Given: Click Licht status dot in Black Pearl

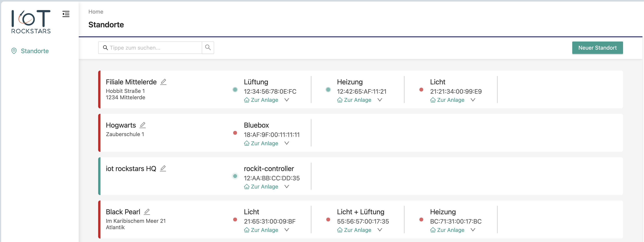Looking at the screenshot, I should point(235,220).
